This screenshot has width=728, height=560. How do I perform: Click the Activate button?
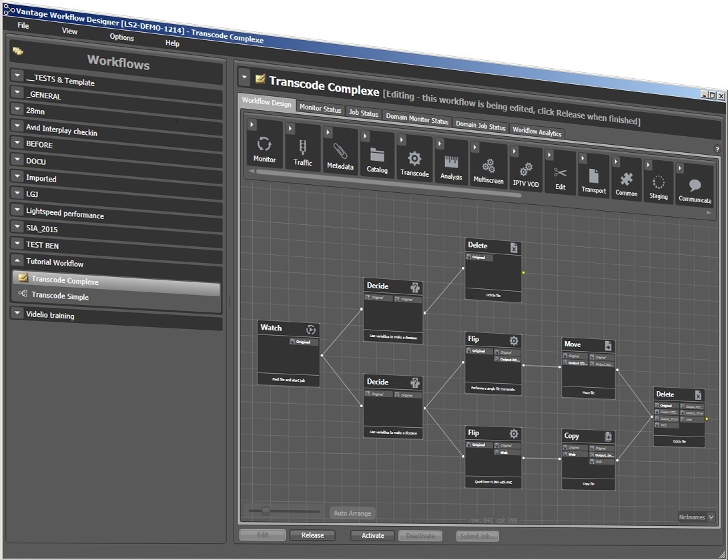(373, 535)
